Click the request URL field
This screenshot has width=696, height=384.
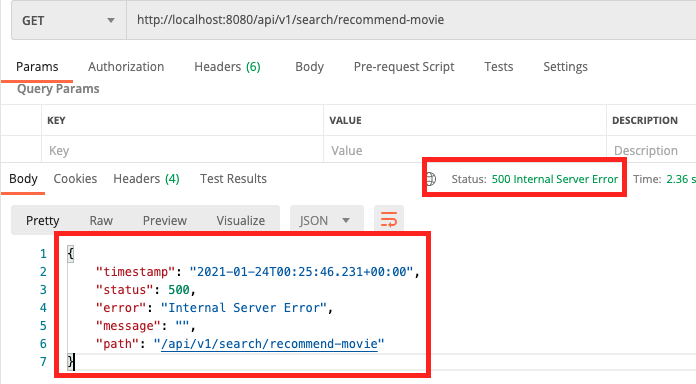[411, 20]
